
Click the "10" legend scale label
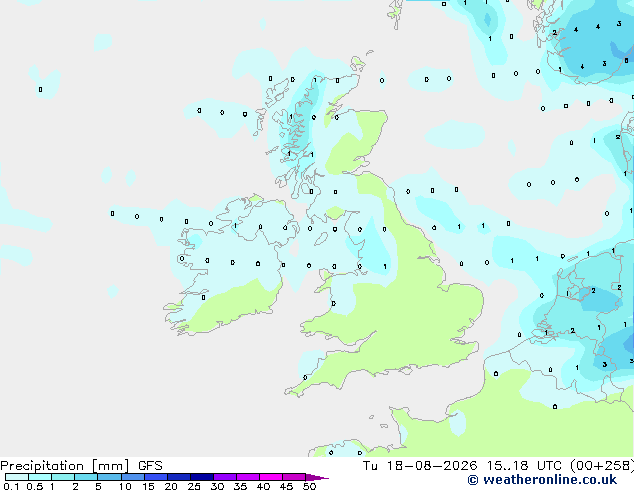125,486
